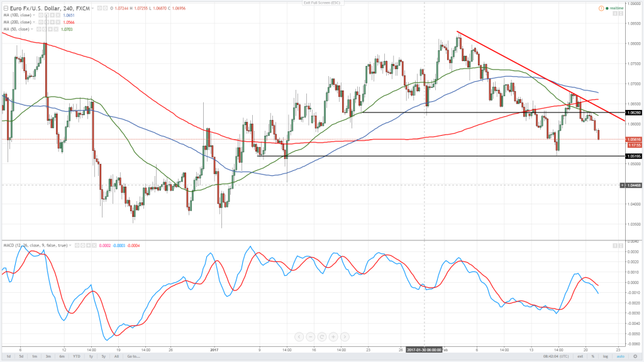
Task: Toggle auto scale mode
Action: 620,356
